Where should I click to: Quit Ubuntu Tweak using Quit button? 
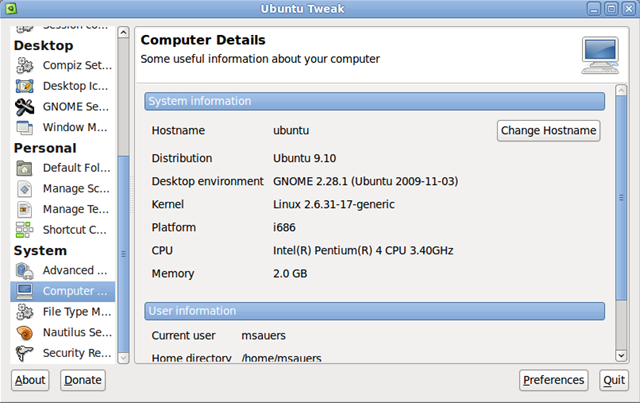614,380
